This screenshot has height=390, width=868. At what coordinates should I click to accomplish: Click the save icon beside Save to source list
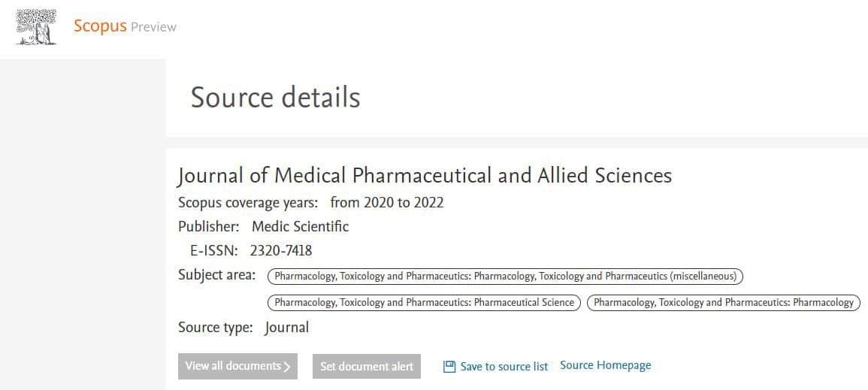click(x=449, y=367)
